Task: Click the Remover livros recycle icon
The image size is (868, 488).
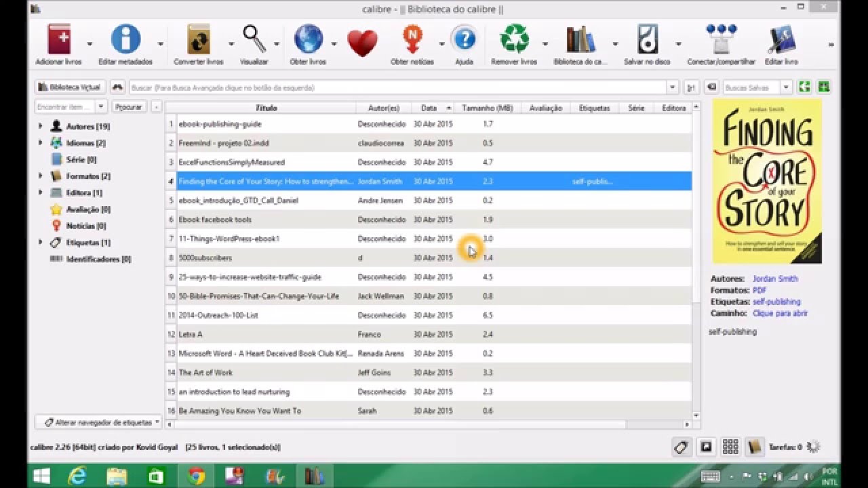Action: pos(514,39)
